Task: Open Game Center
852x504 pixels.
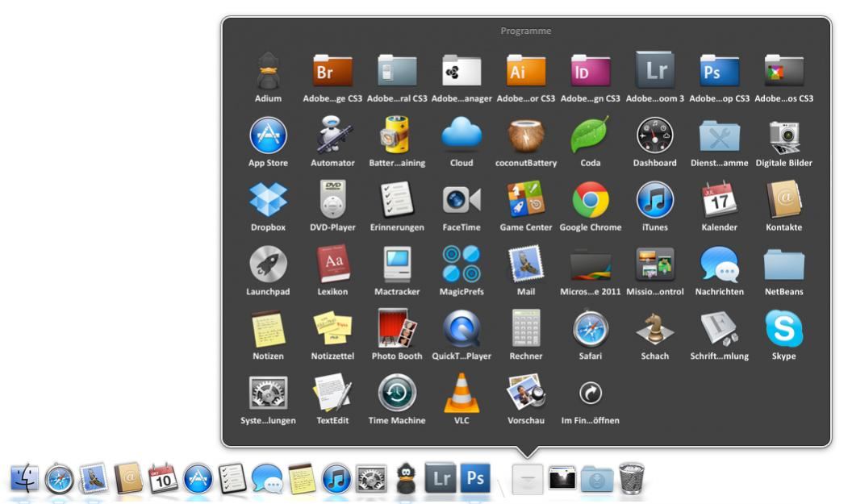Action: pyautogui.click(x=526, y=200)
